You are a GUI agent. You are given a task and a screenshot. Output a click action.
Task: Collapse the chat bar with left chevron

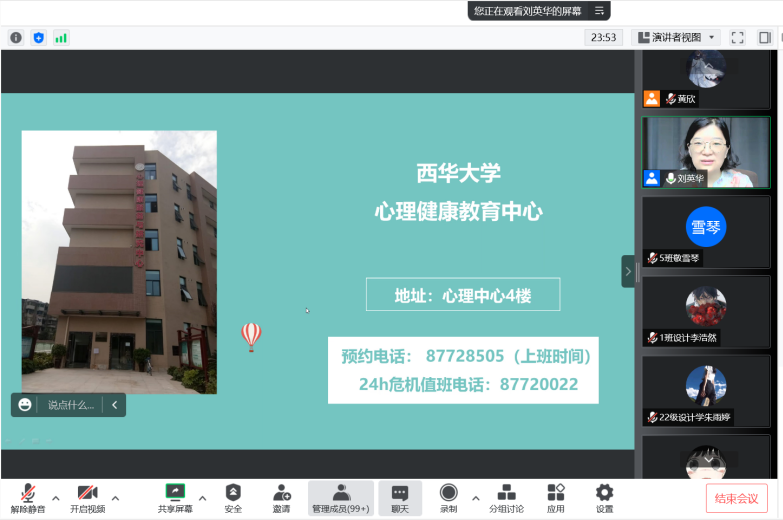click(x=114, y=405)
